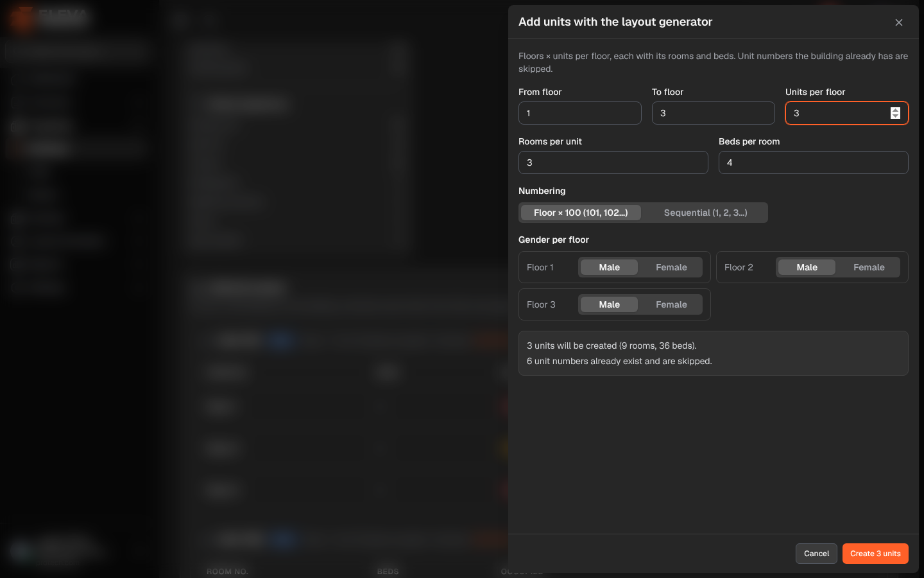Set Floor 3 gender to Male
Image resolution: width=924 pixels, height=578 pixels.
coord(610,304)
